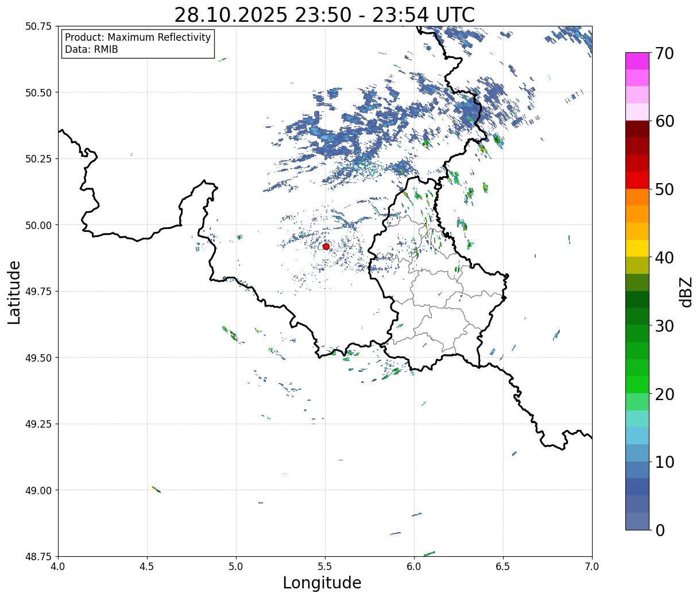
Task: Click the light blue swatch between 10 and 20
Action: (x=637, y=436)
